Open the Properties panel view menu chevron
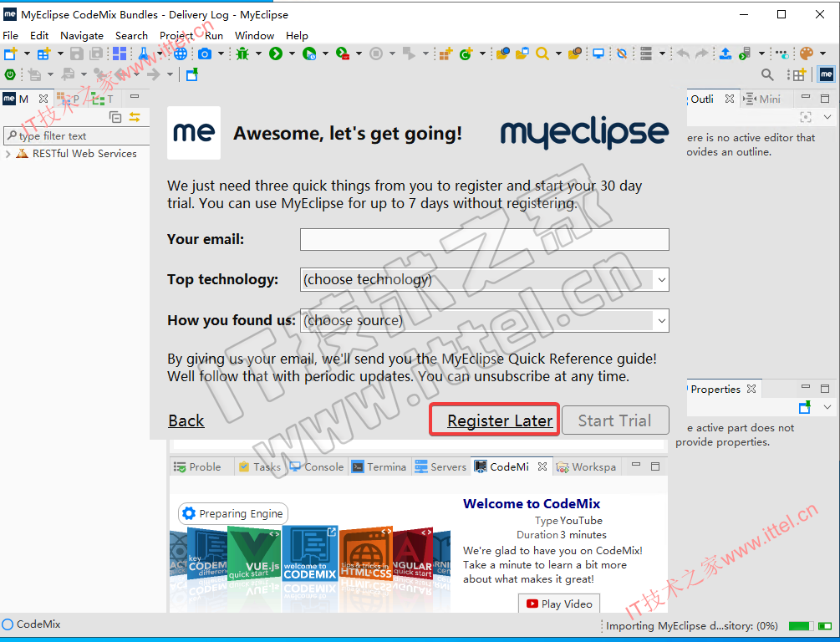 (x=827, y=407)
